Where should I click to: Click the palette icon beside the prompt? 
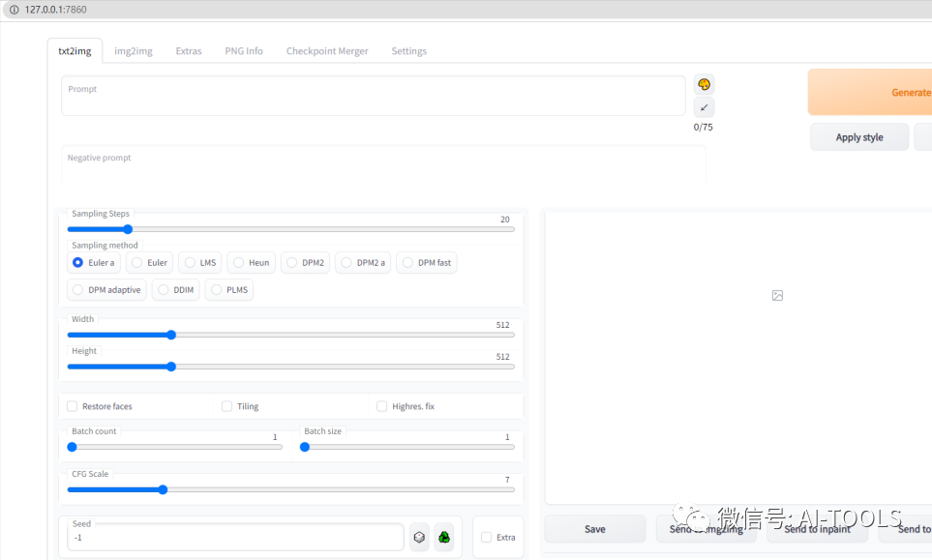click(x=704, y=85)
